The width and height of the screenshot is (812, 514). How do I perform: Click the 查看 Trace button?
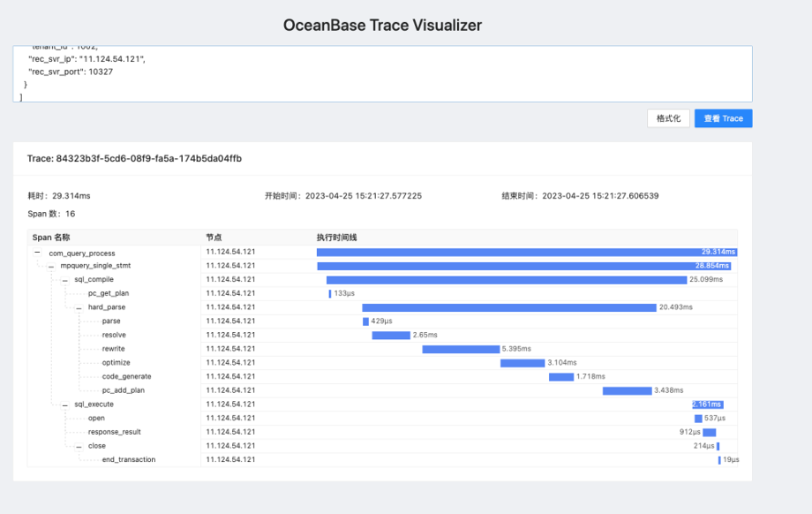click(723, 117)
